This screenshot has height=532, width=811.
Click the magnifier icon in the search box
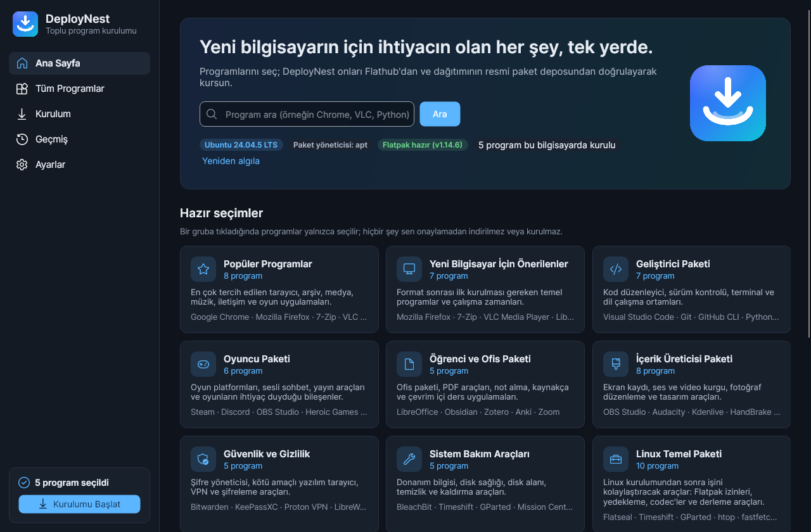212,115
